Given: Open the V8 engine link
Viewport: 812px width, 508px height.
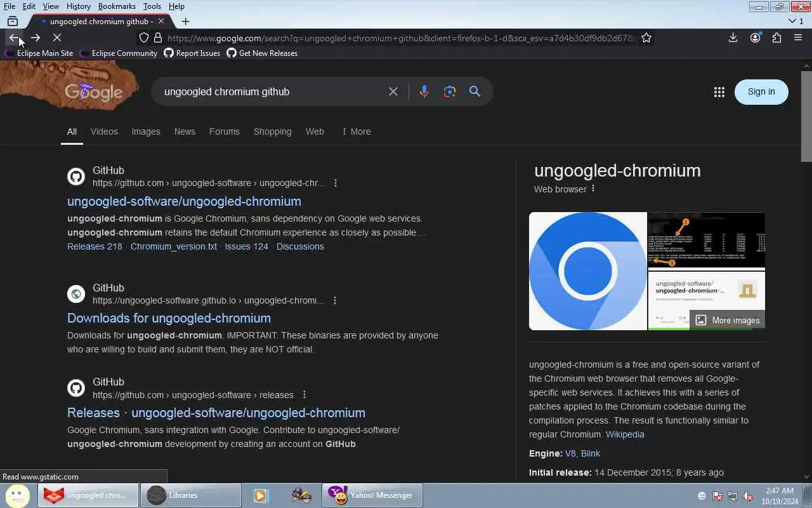Looking at the screenshot, I should coord(570,453).
